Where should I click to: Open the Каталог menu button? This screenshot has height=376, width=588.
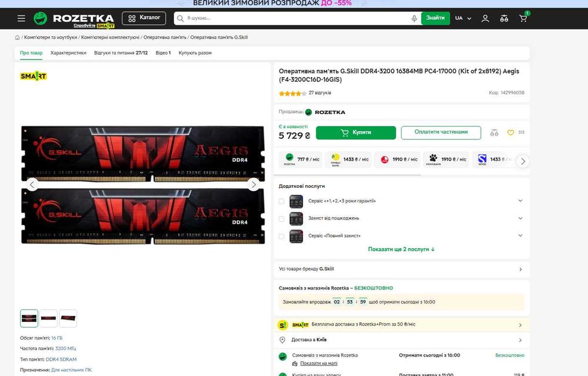coord(144,18)
